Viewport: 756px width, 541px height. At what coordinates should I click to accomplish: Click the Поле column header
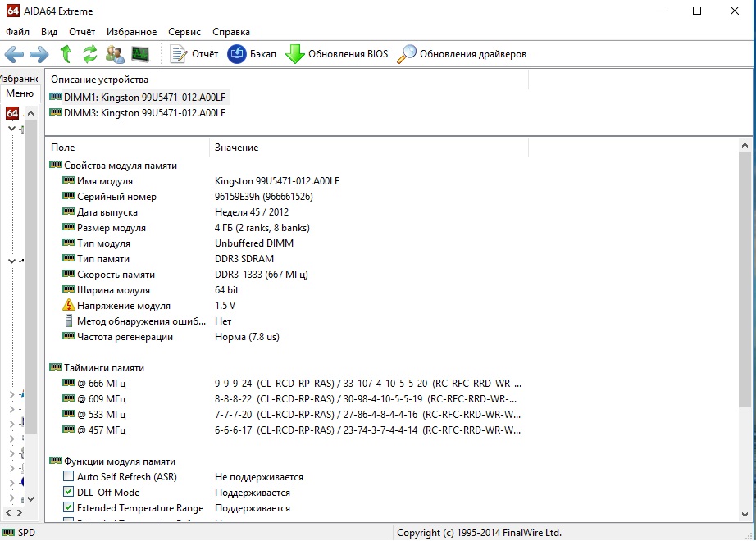coord(127,147)
